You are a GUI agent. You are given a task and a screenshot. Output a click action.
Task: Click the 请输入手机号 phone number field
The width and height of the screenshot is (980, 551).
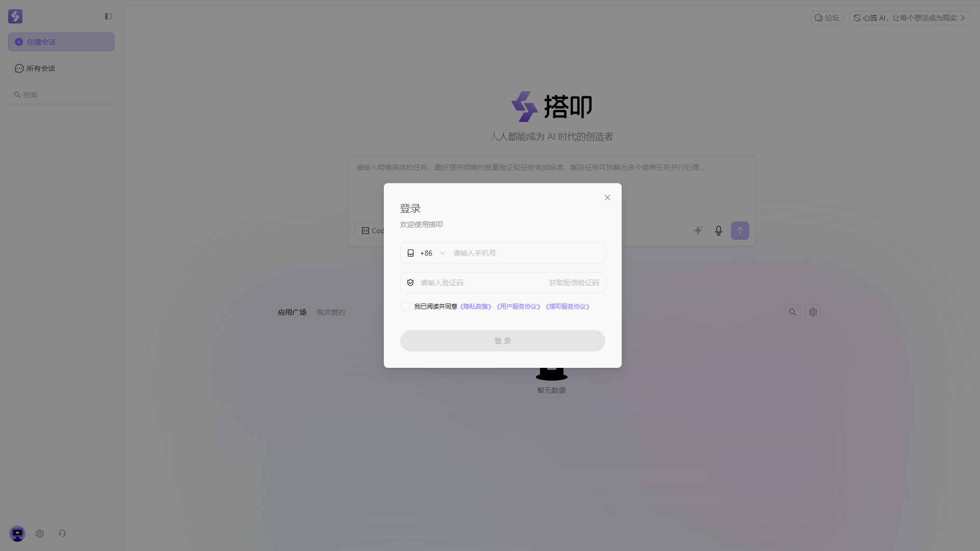526,253
